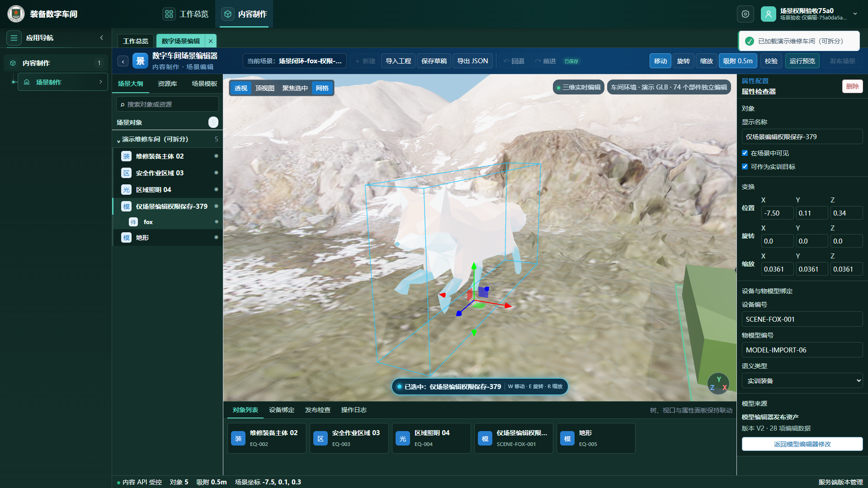
Task: Toggle visibility of 安全作业区域 03
Action: click(x=216, y=173)
